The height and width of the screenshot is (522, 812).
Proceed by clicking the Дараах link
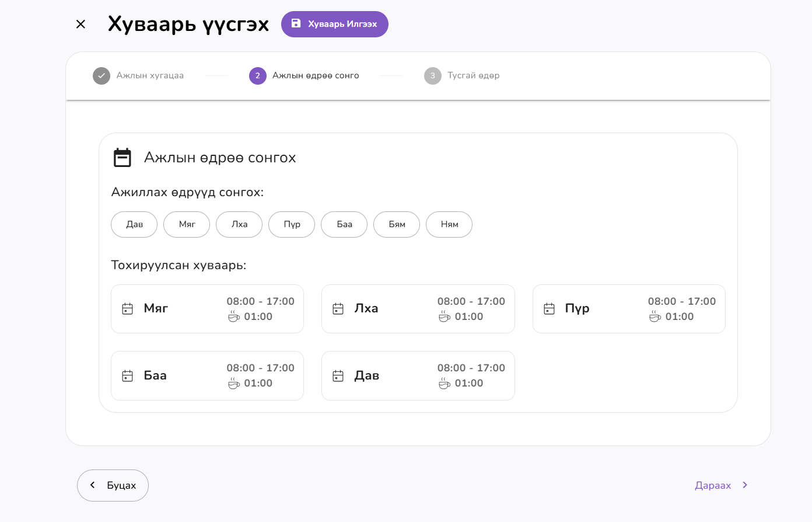click(x=713, y=485)
